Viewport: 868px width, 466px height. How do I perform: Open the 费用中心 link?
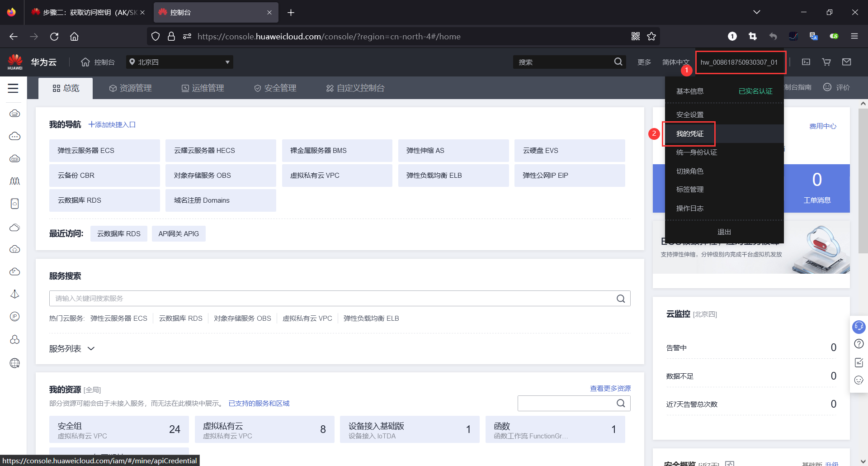[823, 126]
